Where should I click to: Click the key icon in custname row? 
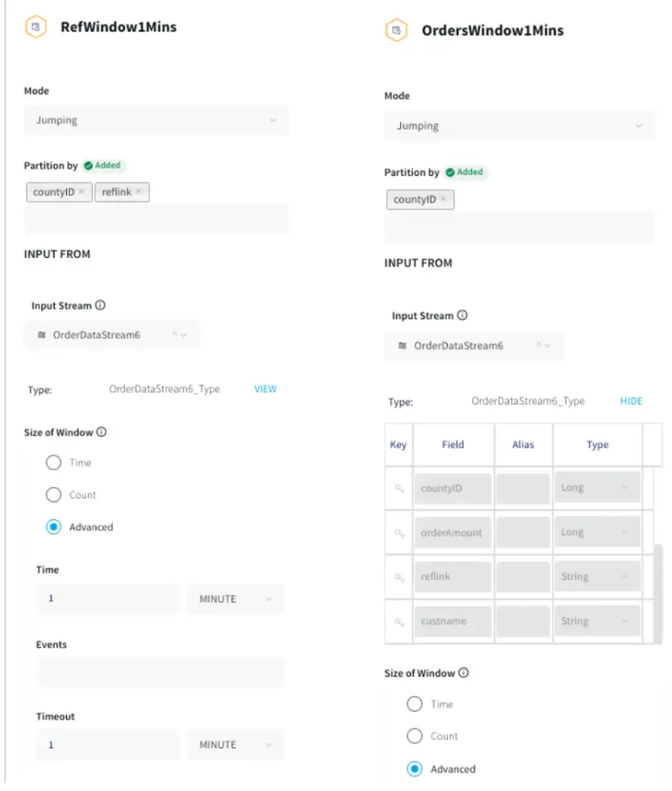pyautogui.click(x=399, y=622)
